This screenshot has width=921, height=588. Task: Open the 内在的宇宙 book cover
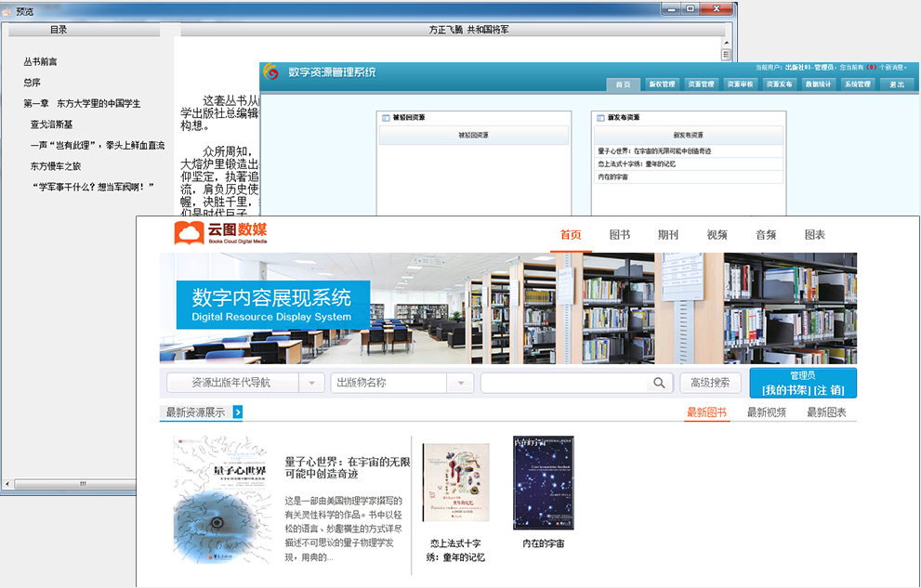(543, 482)
